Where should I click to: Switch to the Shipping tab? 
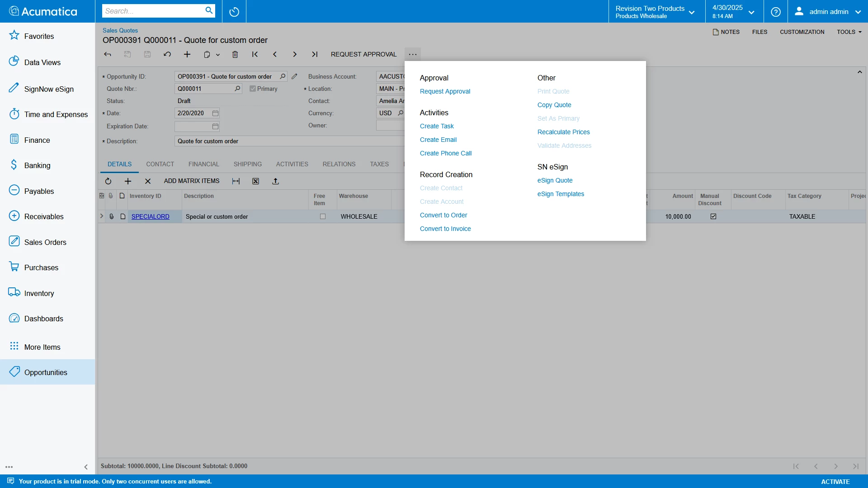pyautogui.click(x=247, y=164)
